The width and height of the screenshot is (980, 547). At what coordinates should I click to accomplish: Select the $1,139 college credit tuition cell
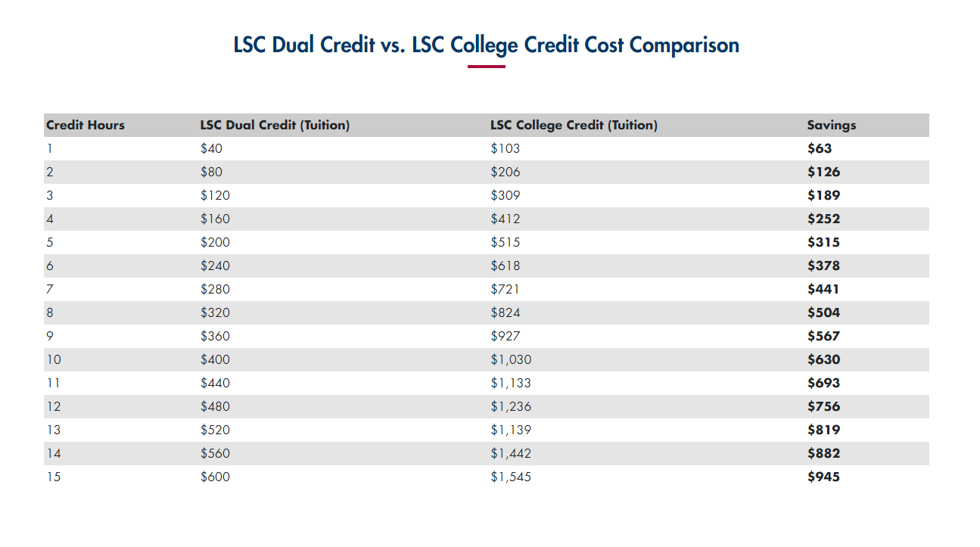click(x=511, y=430)
